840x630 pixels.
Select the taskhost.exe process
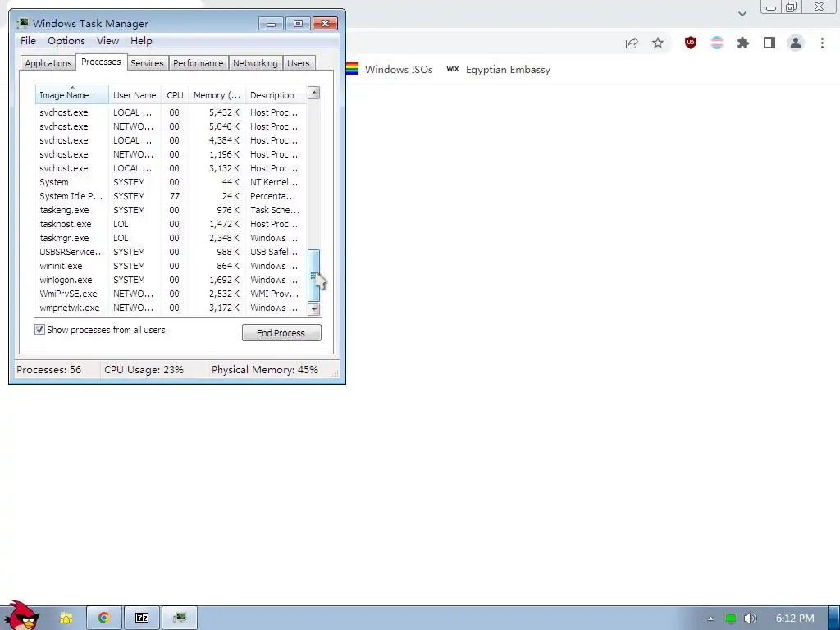click(x=171, y=224)
